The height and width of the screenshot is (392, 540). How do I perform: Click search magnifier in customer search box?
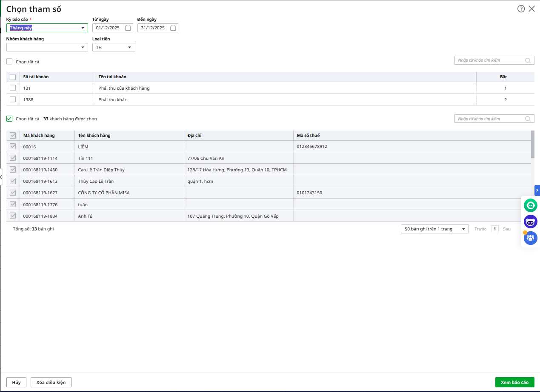tap(528, 119)
